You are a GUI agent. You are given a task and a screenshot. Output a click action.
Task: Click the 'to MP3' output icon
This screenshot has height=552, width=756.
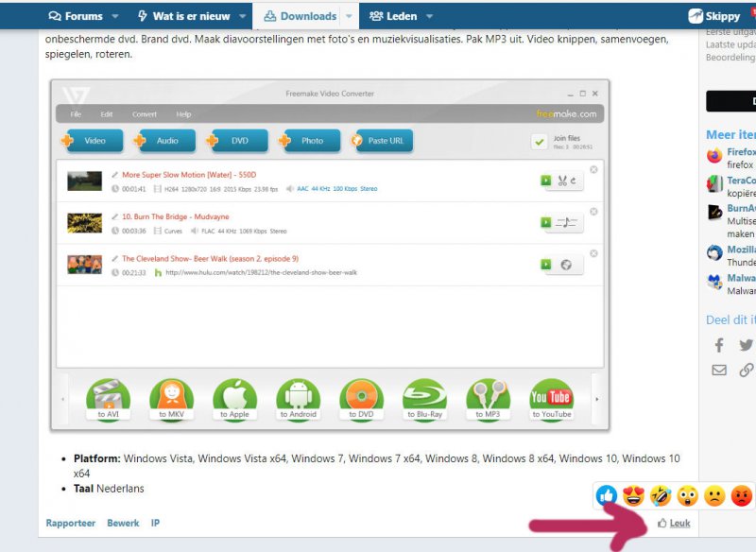coord(488,400)
